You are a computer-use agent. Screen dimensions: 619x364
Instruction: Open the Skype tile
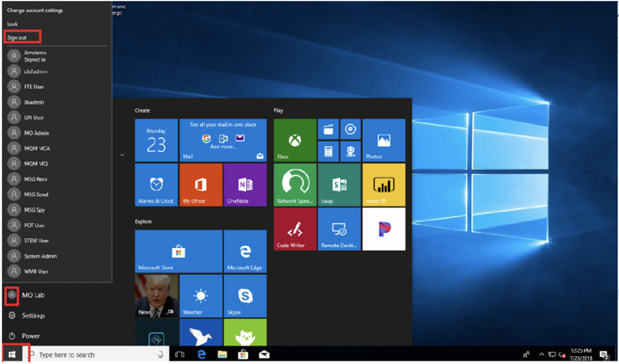pos(245,296)
